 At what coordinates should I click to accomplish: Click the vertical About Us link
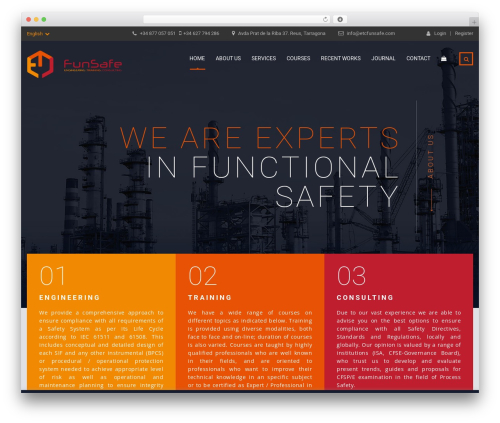pyautogui.click(x=431, y=157)
